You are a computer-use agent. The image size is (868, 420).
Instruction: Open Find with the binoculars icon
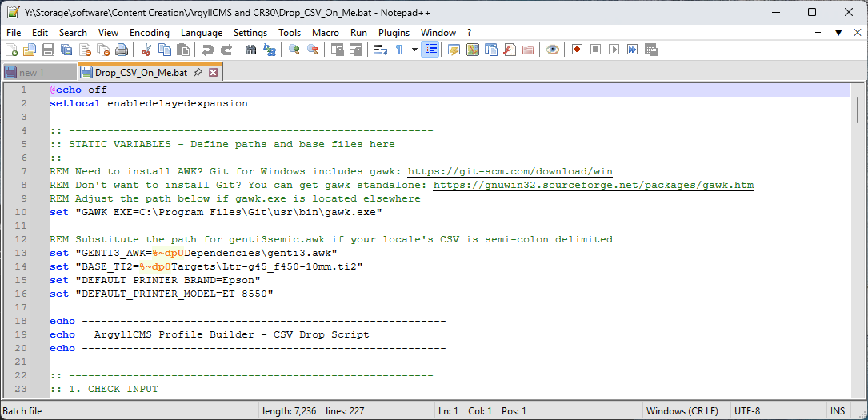(250, 50)
